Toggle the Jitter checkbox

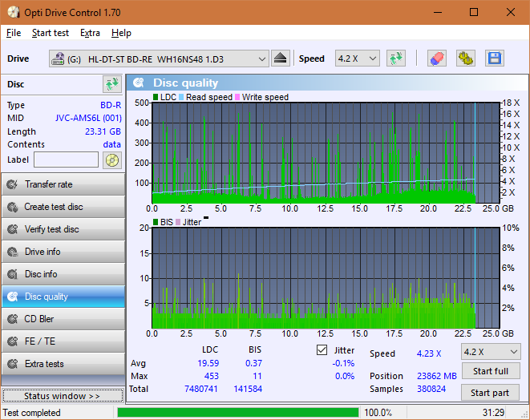click(322, 350)
